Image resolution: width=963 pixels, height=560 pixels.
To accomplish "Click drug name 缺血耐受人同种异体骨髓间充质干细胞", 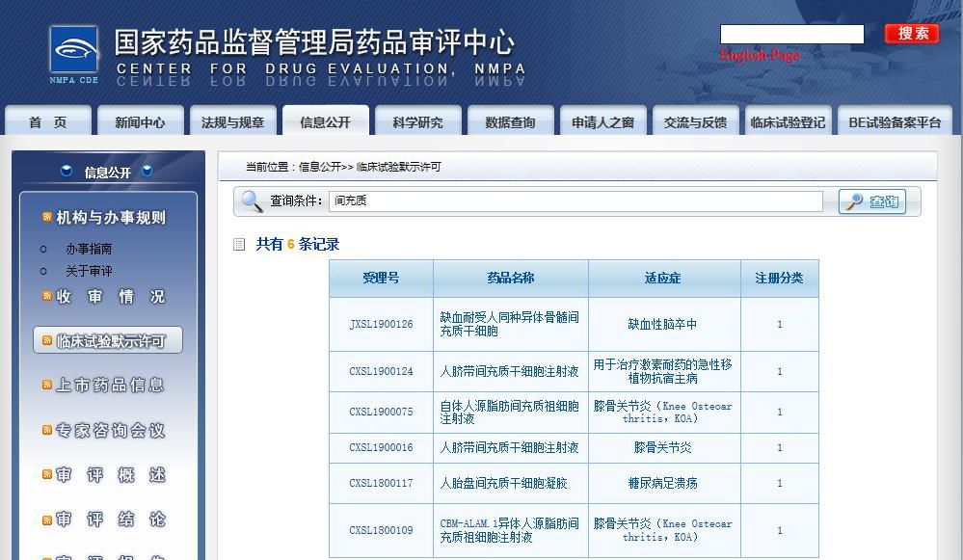I will pyautogui.click(x=509, y=324).
